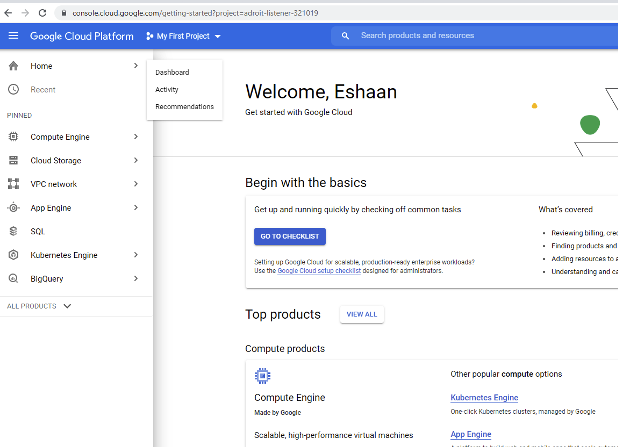This screenshot has width=618, height=447.
Task: Click the GO TO CHECKLIST button
Action: pyautogui.click(x=290, y=237)
